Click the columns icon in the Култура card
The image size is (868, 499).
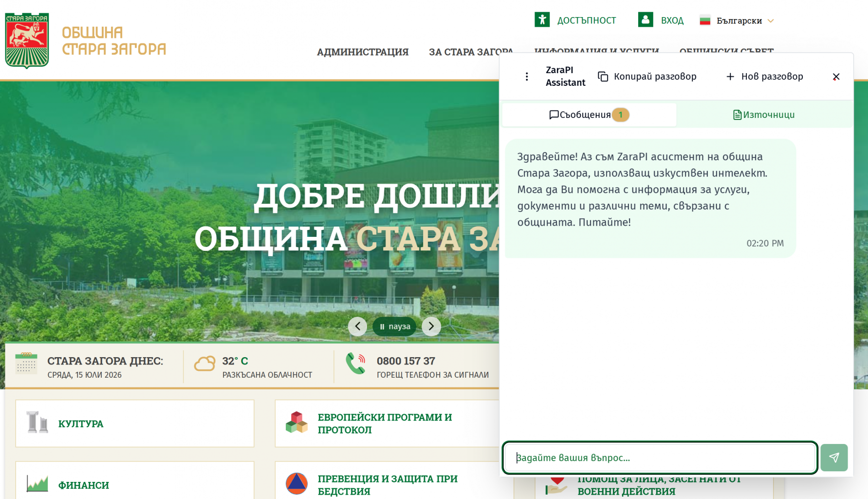tap(37, 422)
